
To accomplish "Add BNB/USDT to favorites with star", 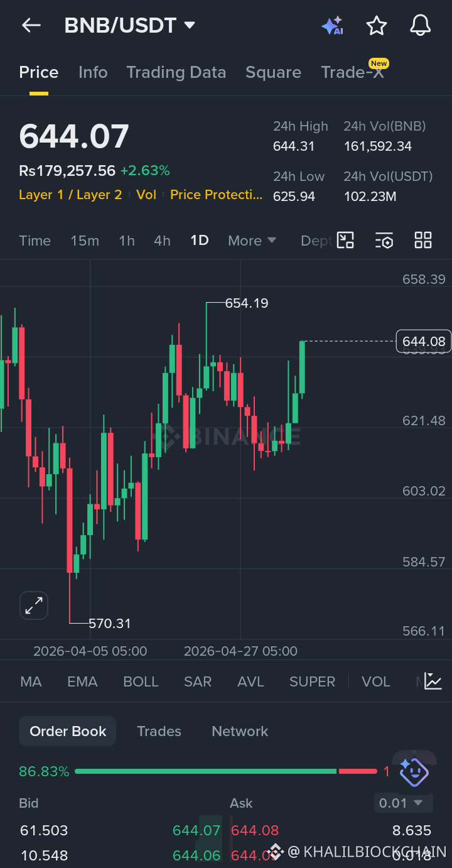I will [376, 26].
